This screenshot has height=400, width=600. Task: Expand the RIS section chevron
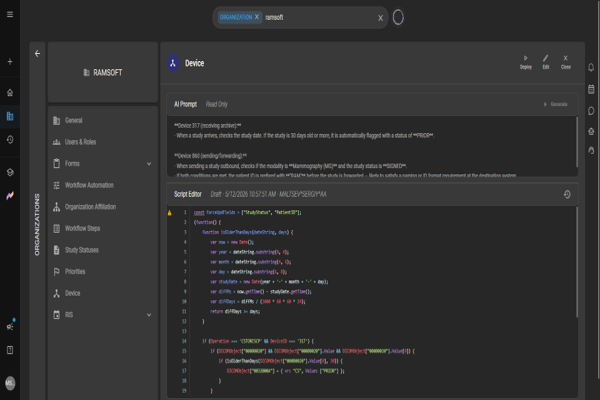pos(149,315)
